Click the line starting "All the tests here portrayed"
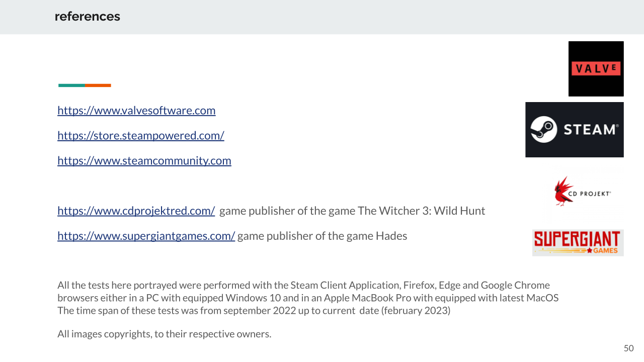Screen dimensions: 644x362 click(303, 286)
